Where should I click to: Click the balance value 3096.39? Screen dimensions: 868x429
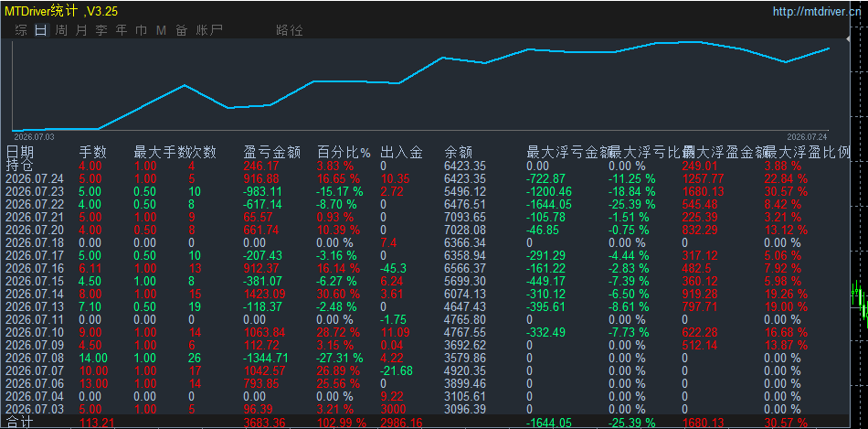(x=465, y=409)
